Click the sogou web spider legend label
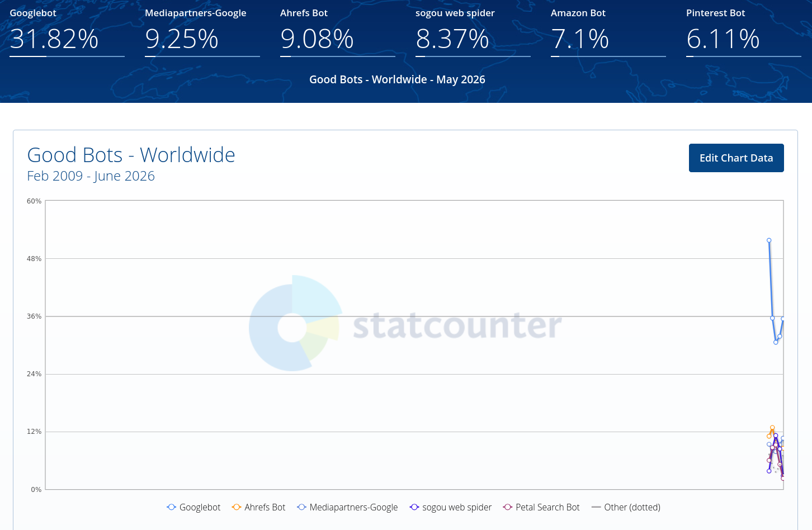Screen dimensions: 812x530 pyautogui.click(x=457, y=507)
